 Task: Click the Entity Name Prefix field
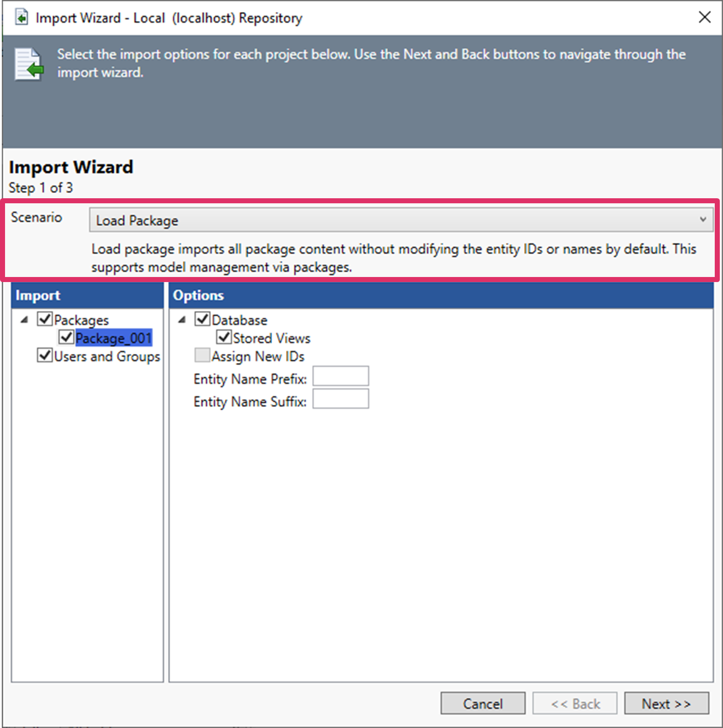click(x=340, y=376)
